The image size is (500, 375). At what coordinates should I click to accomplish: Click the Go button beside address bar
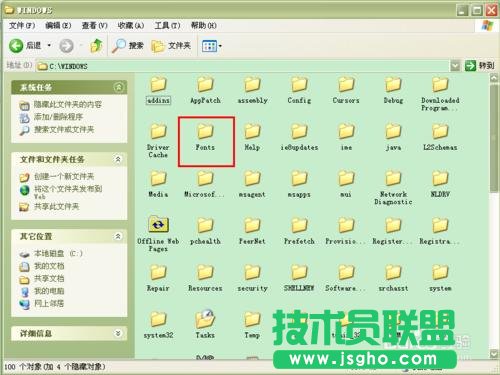[480, 66]
